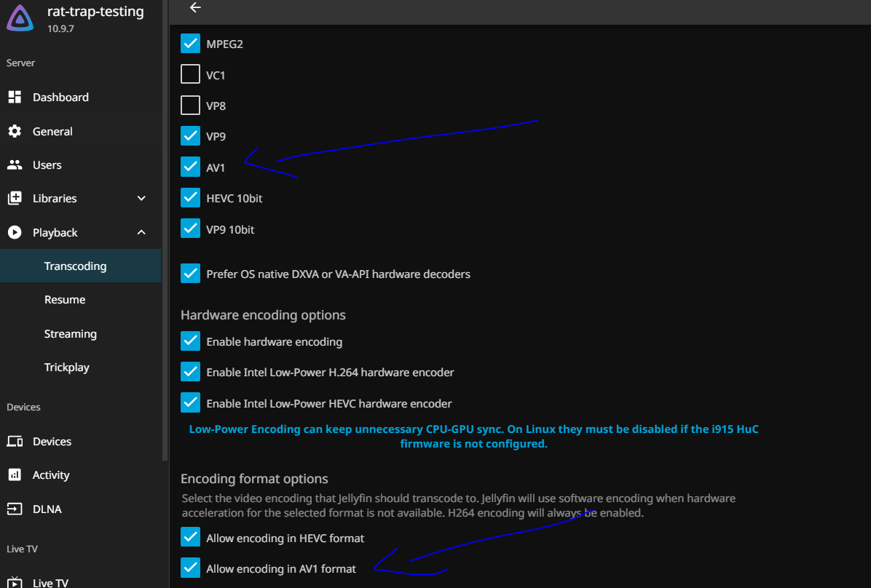
Task: Open the Dashboard grid icon
Action: pos(15,98)
